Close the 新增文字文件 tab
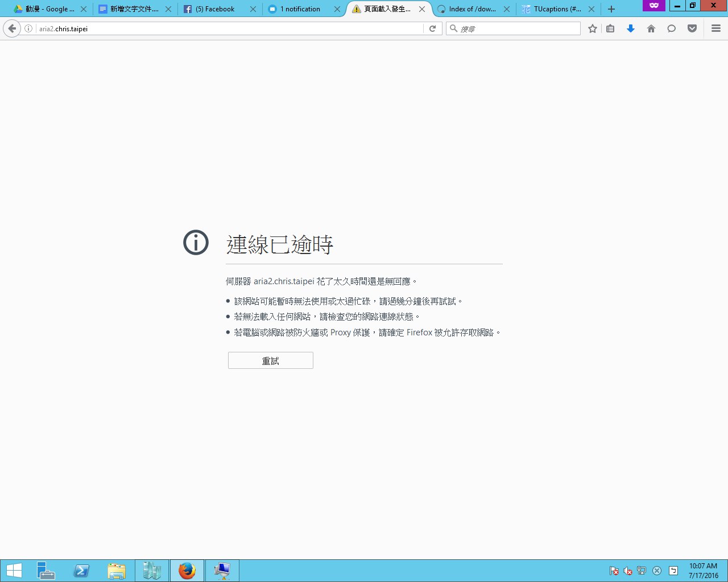This screenshot has height=582, width=728. 168,9
